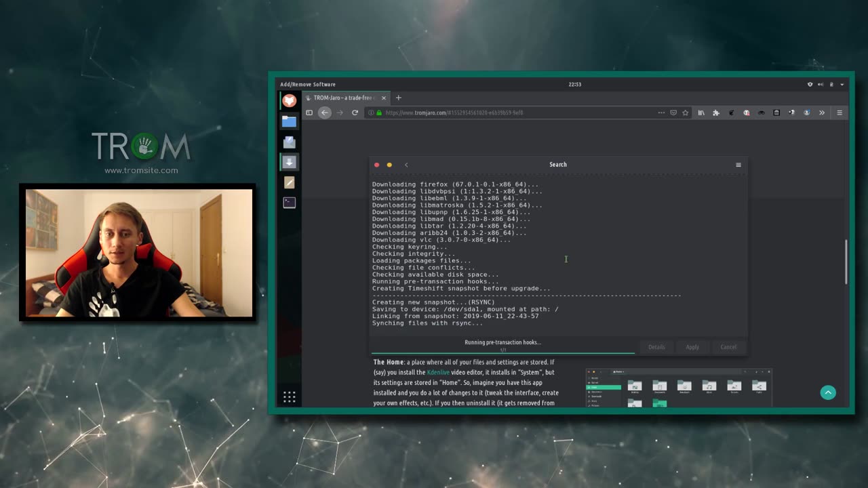Click the scroll-to-top round button
Viewport: 868px width, 488px height.
828,392
